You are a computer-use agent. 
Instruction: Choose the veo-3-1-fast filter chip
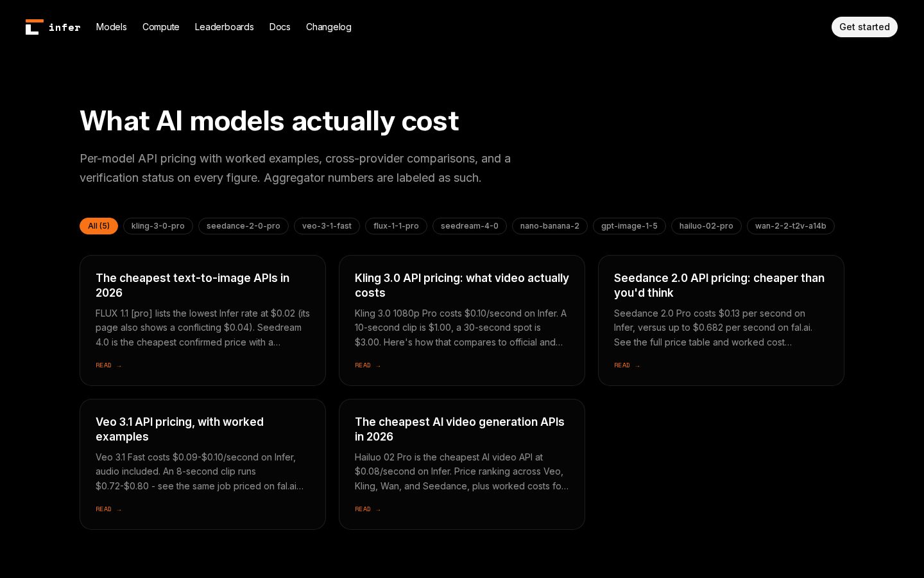[327, 226]
